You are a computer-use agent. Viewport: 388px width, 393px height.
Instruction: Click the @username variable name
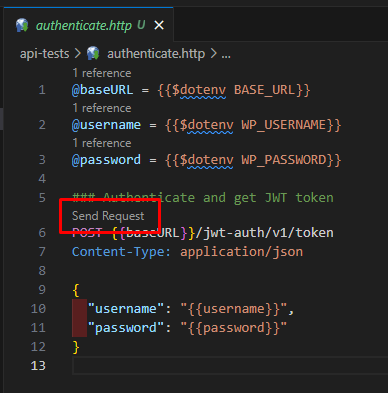[x=106, y=125]
